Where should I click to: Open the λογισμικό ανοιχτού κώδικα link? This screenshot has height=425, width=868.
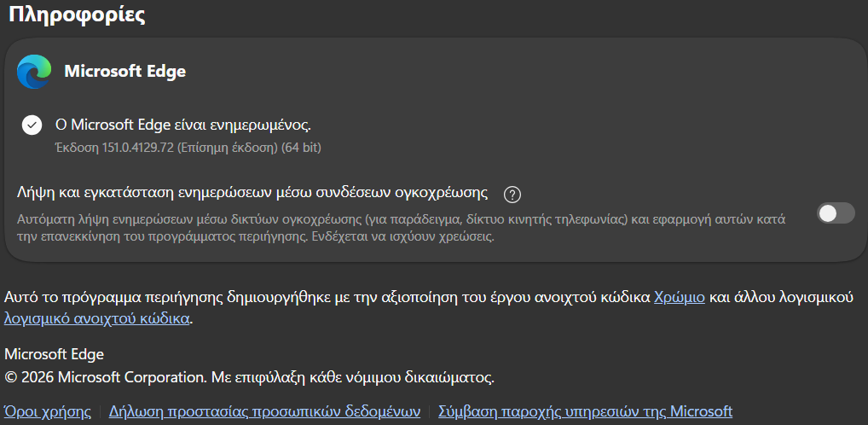click(97, 318)
